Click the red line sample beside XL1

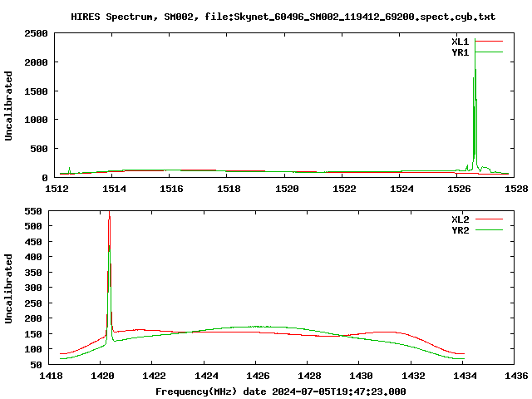pos(489,42)
